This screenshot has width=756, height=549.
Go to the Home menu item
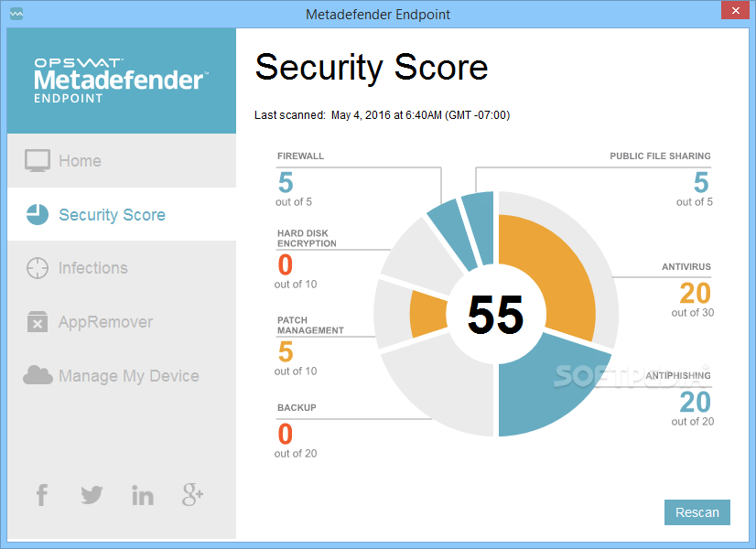(80, 161)
